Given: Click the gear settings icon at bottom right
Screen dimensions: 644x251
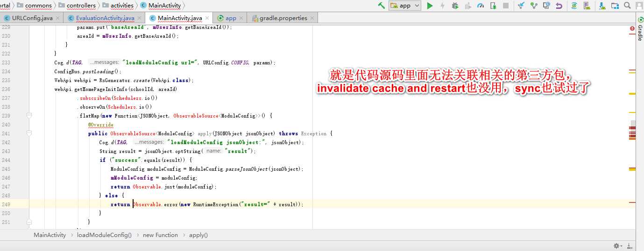Looking at the screenshot, I should coord(617,246).
